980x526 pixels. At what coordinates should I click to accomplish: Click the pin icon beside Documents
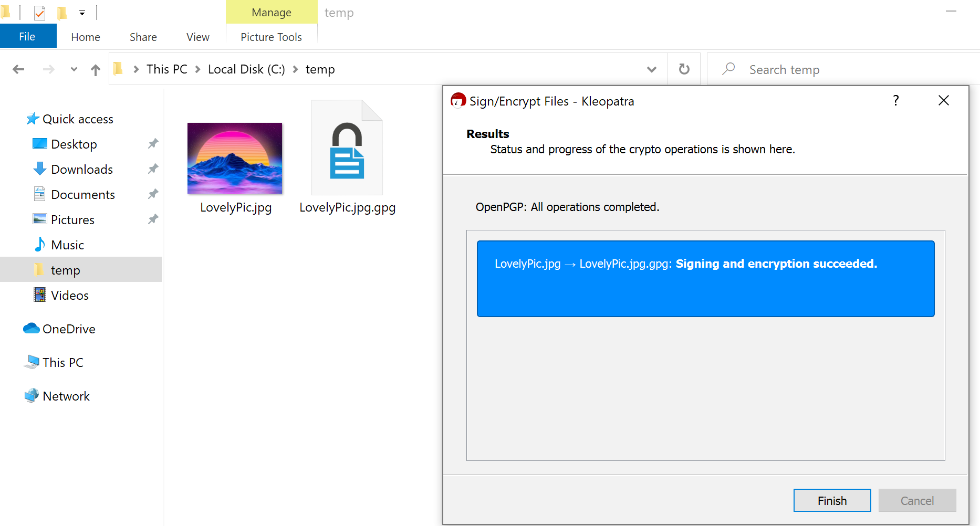pyautogui.click(x=153, y=194)
